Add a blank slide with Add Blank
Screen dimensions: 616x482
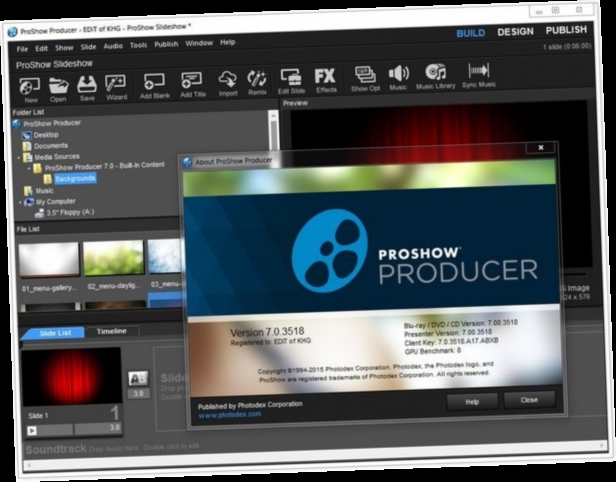click(154, 86)
